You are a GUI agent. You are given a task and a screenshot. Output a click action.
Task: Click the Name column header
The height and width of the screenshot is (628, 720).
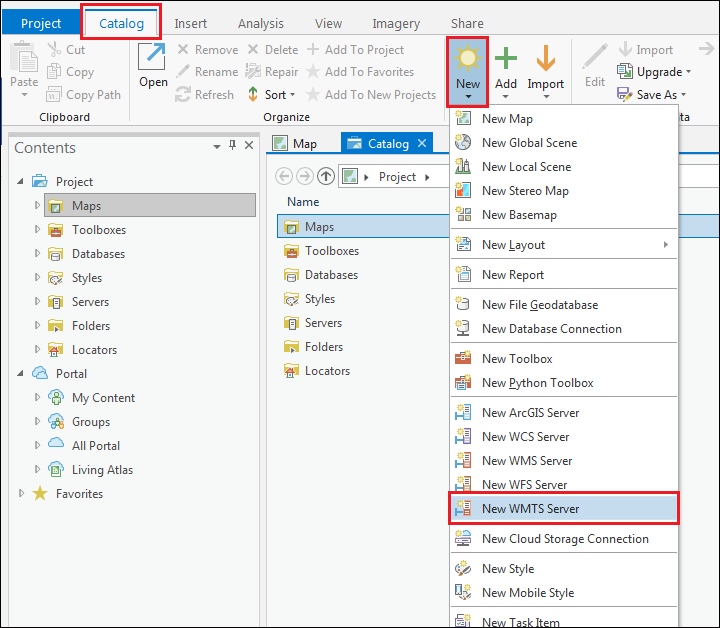click(x=303, y=202)
